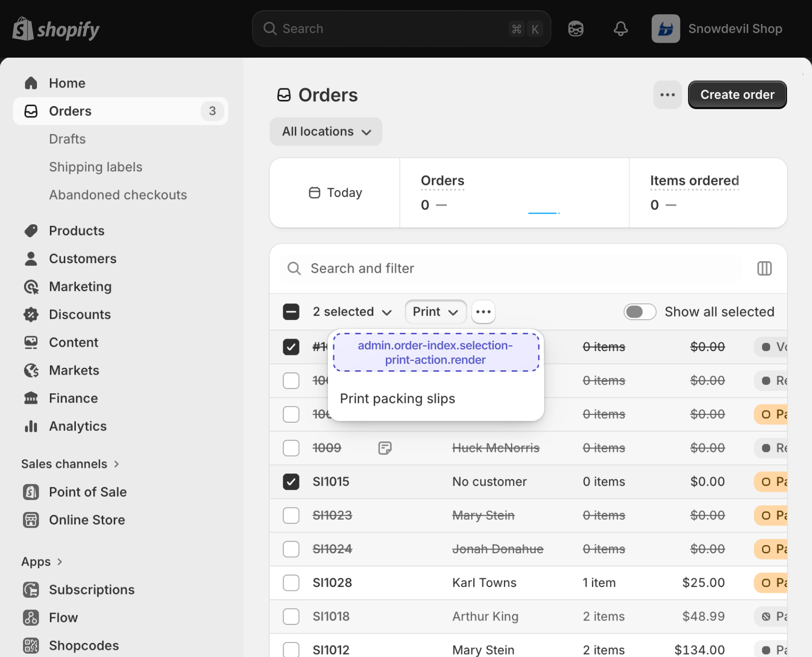Click the $134.00 total cell
Viewport: 812px width, 657px height.
pos(699,649)
